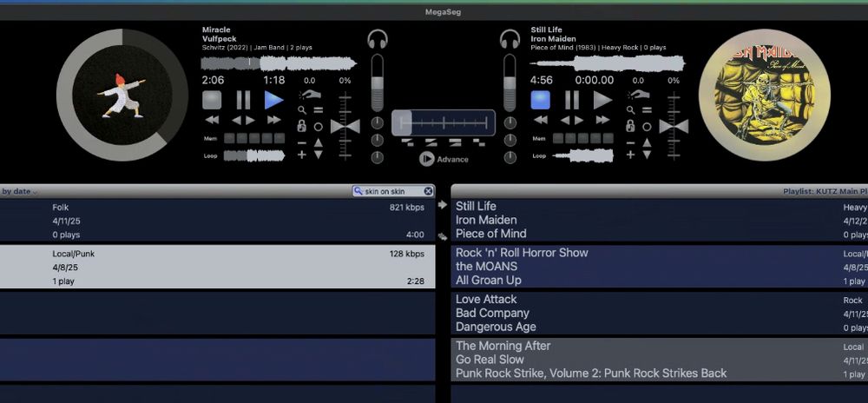
Task: Click the down triangle on the Miracle deck
Action: point(319,155)
